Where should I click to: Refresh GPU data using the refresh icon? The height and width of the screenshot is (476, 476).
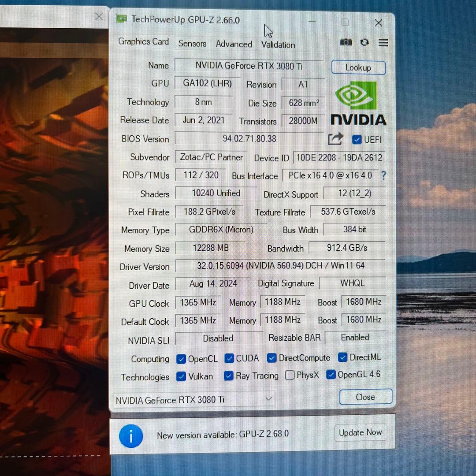pos(364,42)
